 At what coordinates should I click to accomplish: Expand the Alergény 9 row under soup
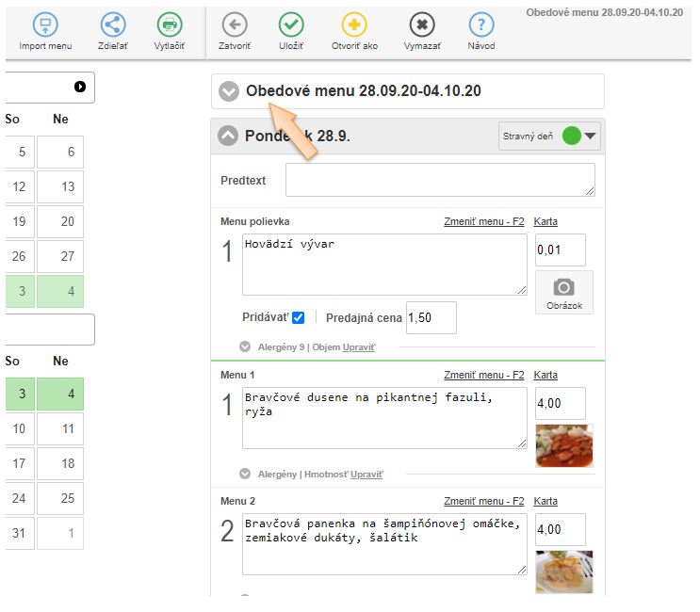[x=245, y=346]
